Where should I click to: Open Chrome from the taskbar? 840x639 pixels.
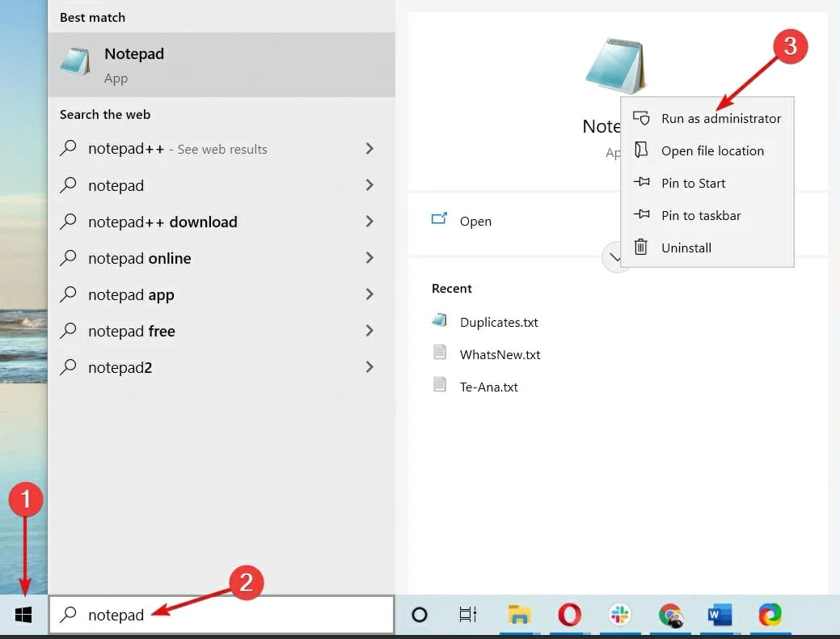pos(670,615)
